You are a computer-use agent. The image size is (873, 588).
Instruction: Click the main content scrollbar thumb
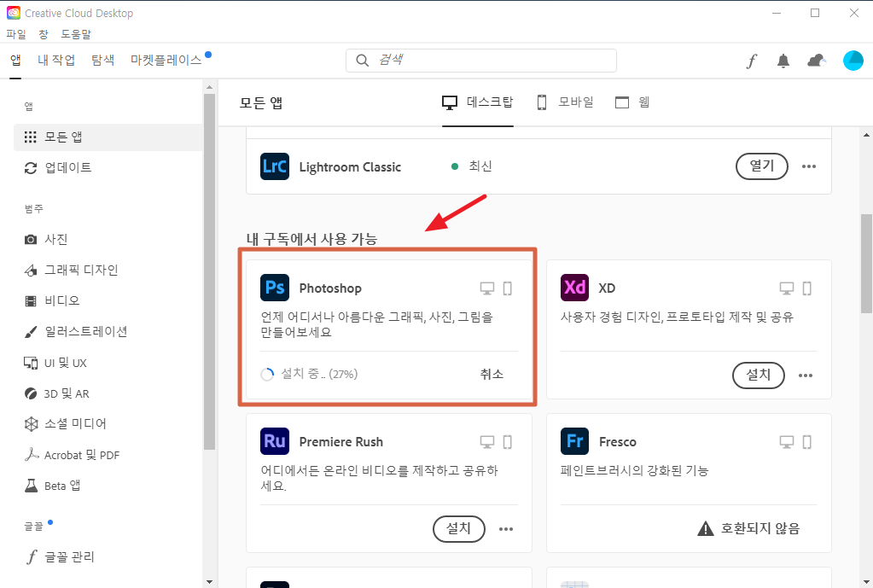tap(867, 264)
